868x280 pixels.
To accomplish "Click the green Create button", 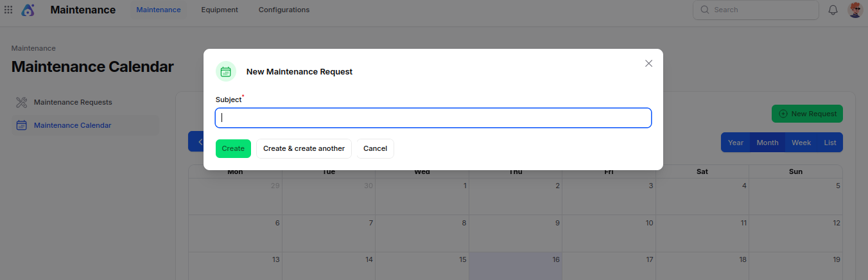I will (x=233, y=148).
